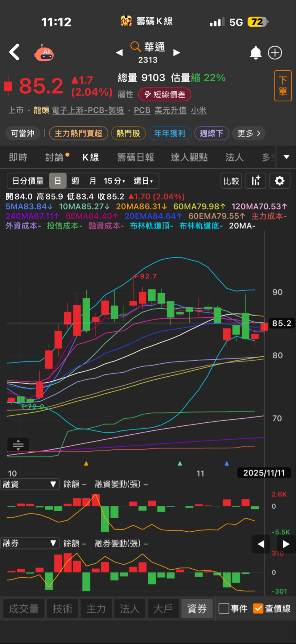The width and height of the screenshot is (296, 644).
Task: Open the PCB concept link
Action: click(x=142, y=110)
